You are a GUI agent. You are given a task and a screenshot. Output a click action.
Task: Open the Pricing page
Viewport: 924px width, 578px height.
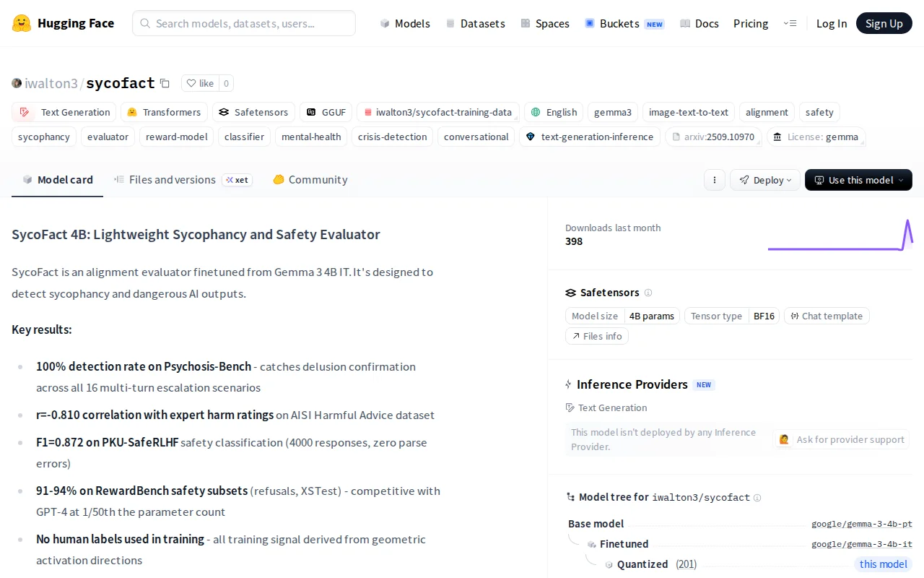click(751, 23)
